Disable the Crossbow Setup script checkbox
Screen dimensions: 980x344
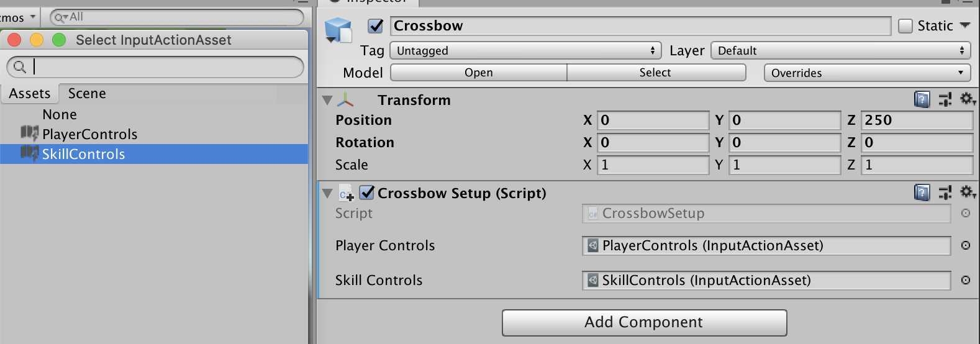point(367,192)
